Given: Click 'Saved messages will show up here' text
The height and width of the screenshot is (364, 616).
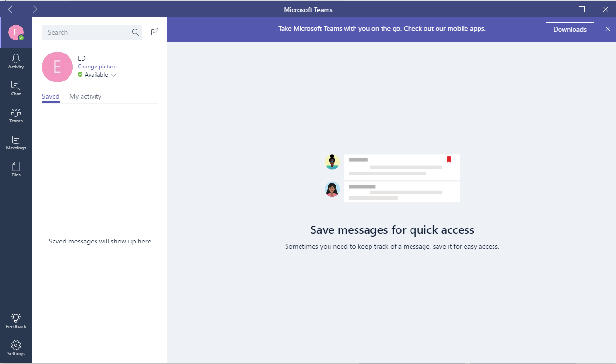Looking at the screenshot, I should point(100,241).
